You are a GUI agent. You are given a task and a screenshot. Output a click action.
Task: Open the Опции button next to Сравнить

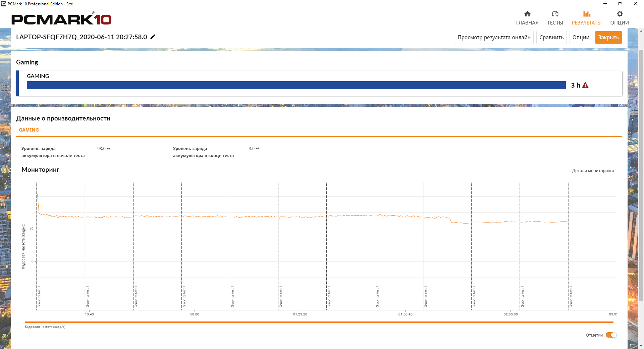[x=581, y=37]
